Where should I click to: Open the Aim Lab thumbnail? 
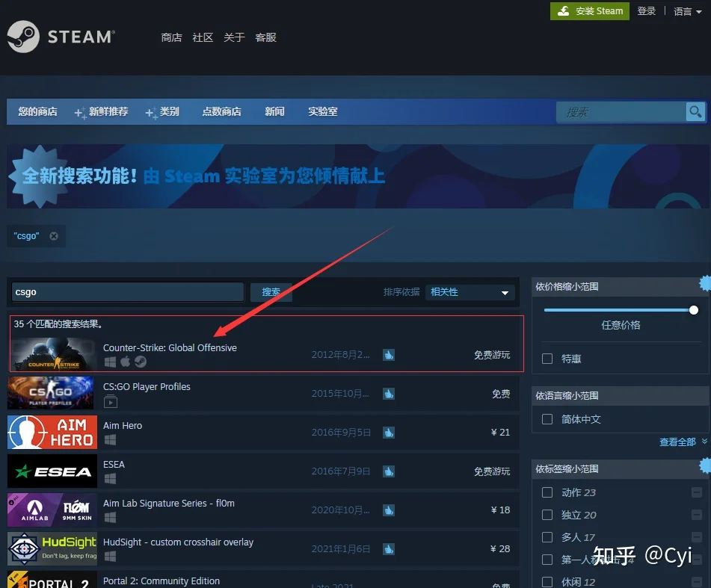pos(52,510)
